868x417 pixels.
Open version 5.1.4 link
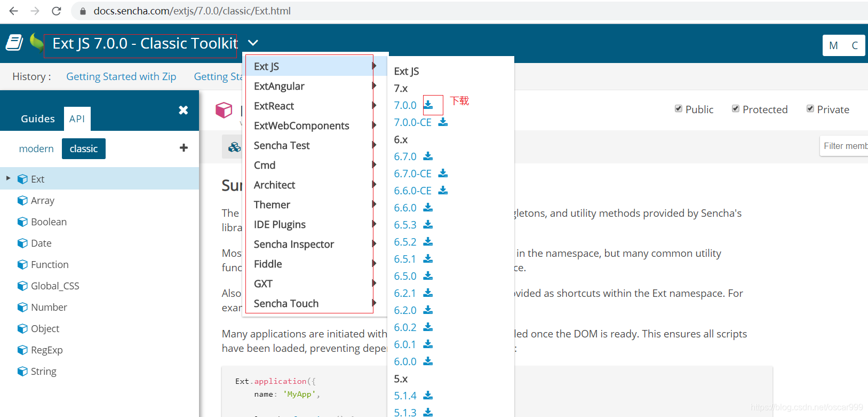pos(405,396)
